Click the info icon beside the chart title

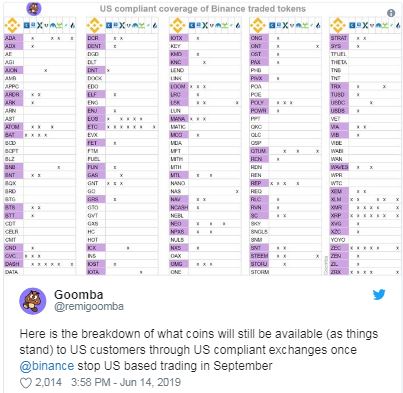click(391, 13)
